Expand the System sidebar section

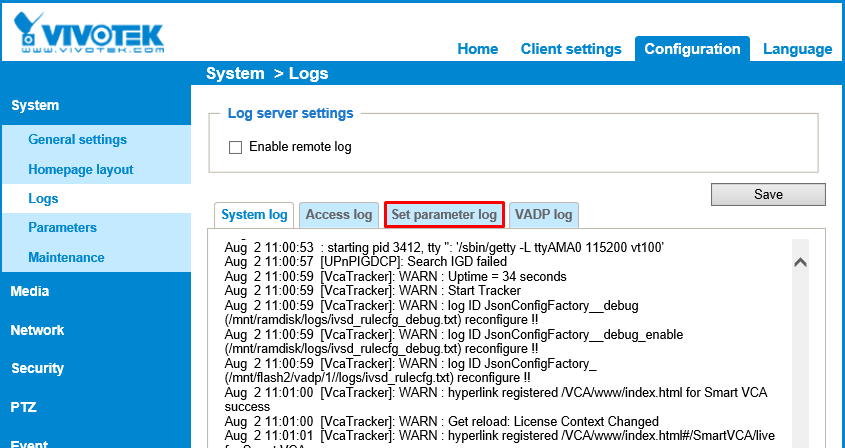coord(35,105)
